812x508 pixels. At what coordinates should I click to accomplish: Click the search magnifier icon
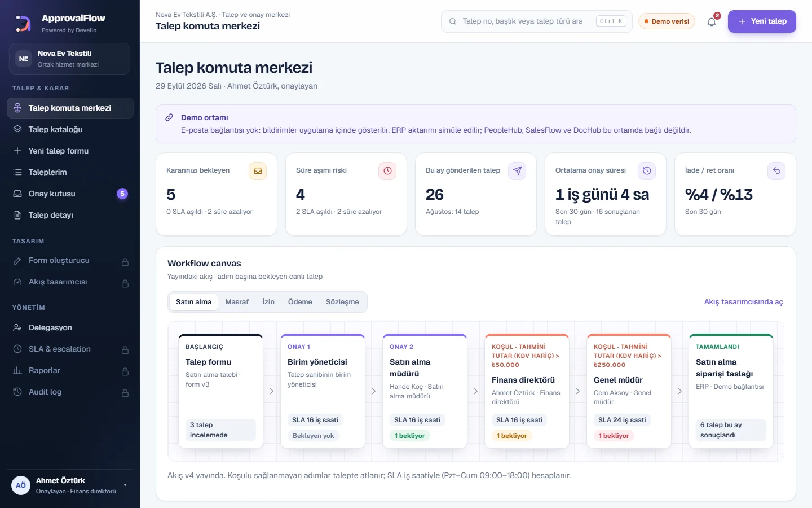click(453, 21)
